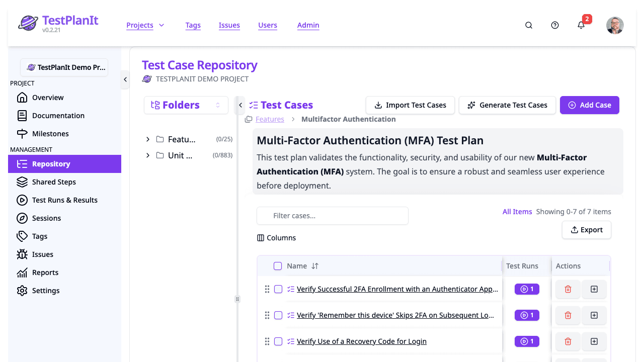The height and width of the screenshot is (362, 644).
Task: Check the box beside the 2FA Enrollment test case
Action: (x=278, y=289)
